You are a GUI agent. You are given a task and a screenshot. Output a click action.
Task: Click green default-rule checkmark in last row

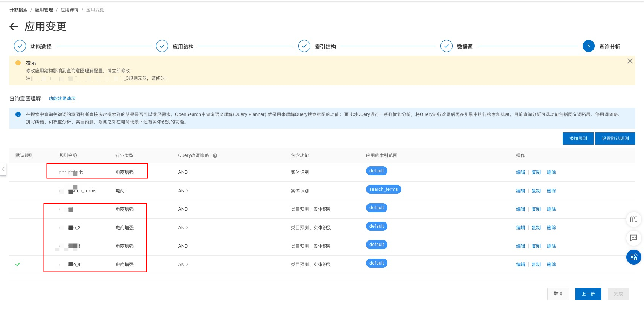[x=18, y=265]
